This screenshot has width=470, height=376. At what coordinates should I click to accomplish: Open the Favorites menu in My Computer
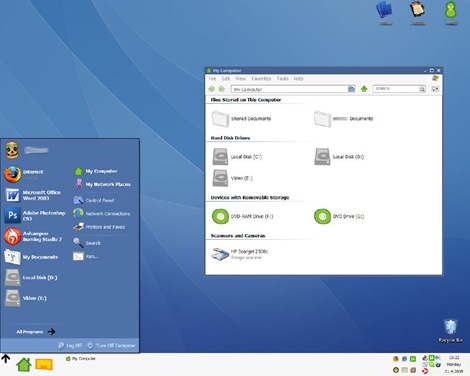click(x=261, y=79)
